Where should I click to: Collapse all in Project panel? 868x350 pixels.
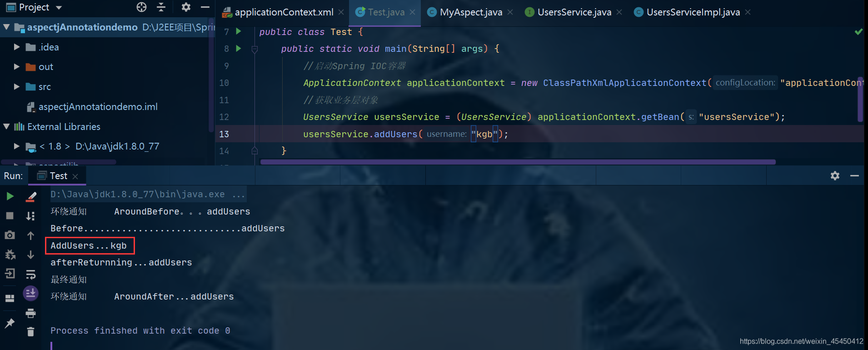coord(161,7)
